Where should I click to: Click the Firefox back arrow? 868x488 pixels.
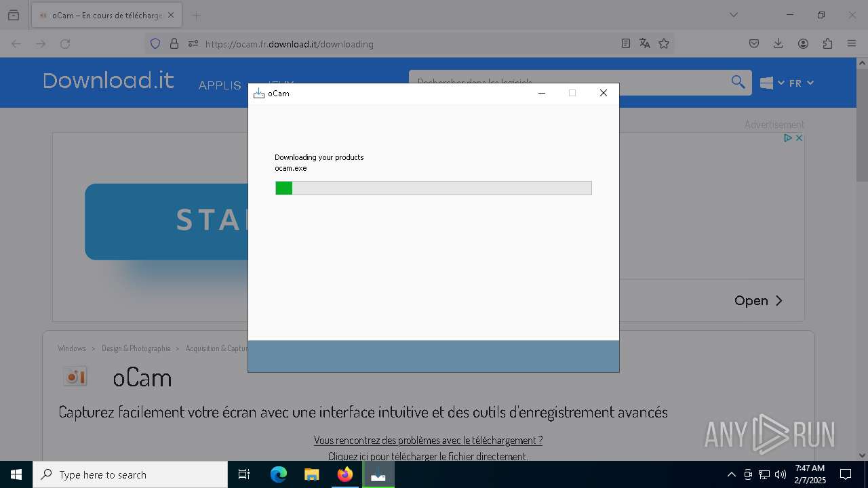(16, 43)
